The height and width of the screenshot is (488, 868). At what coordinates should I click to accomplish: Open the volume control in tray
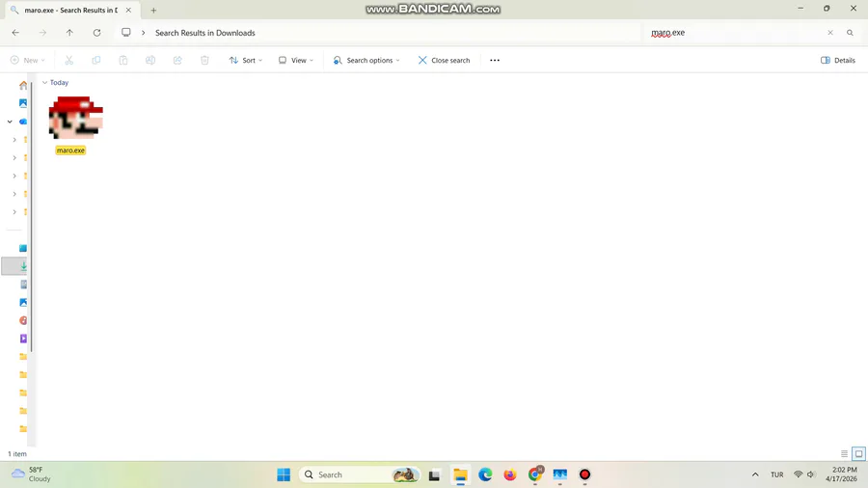coord(811,474)
